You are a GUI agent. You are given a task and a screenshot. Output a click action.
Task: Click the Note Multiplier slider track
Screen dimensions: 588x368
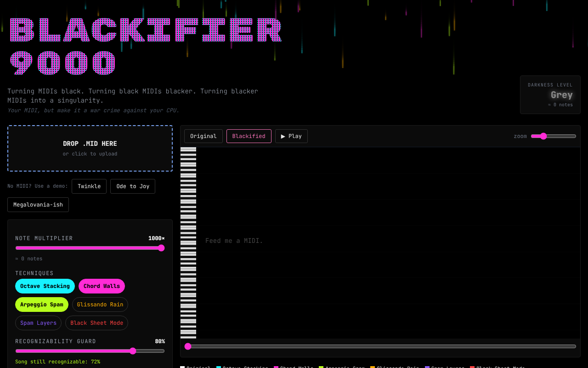point(90,248)
